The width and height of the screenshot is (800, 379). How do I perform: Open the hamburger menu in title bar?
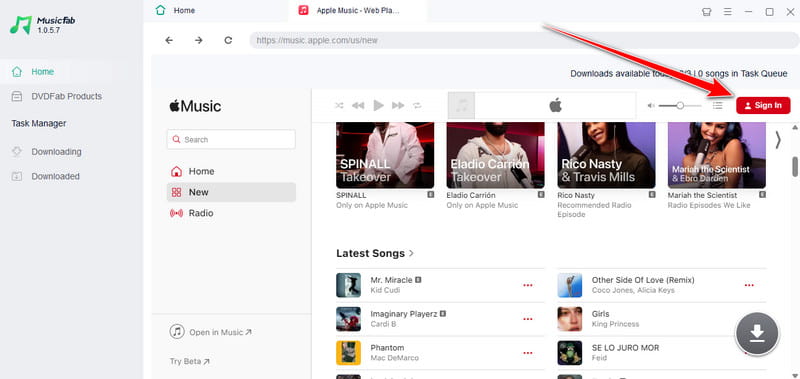pyautogui.click(x=728, y=12)
